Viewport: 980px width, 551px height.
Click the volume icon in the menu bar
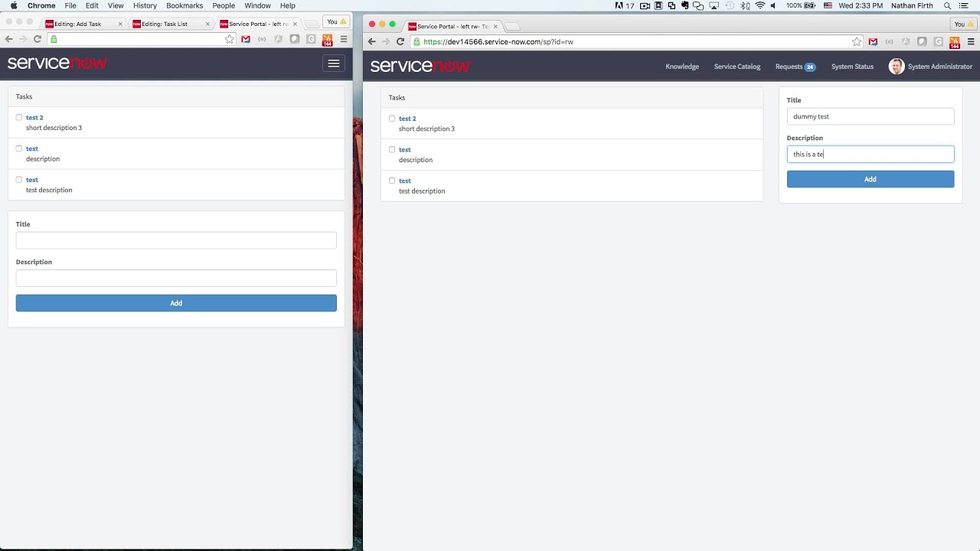(773, 5)
